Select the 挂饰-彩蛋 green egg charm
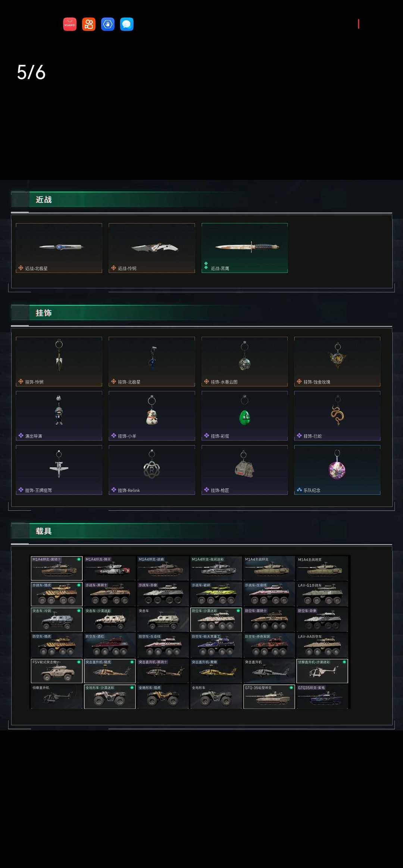This screenshot has height=868, width=403. (x=244, y=416)
